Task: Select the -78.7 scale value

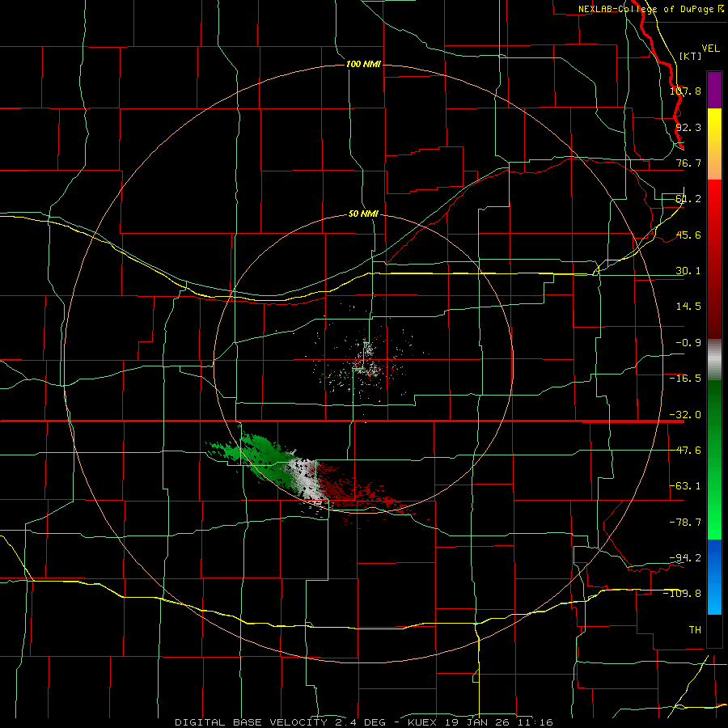Action: (x=685, y=523)
